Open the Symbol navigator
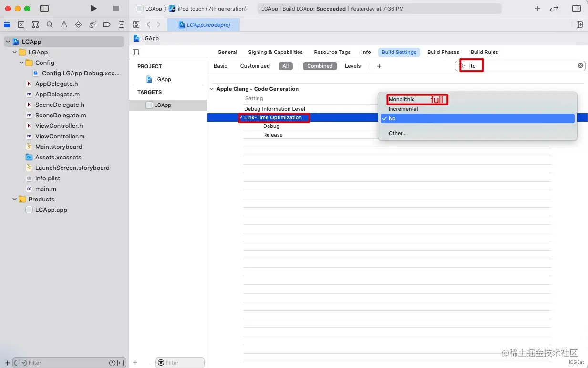 (x=36, y=25)
